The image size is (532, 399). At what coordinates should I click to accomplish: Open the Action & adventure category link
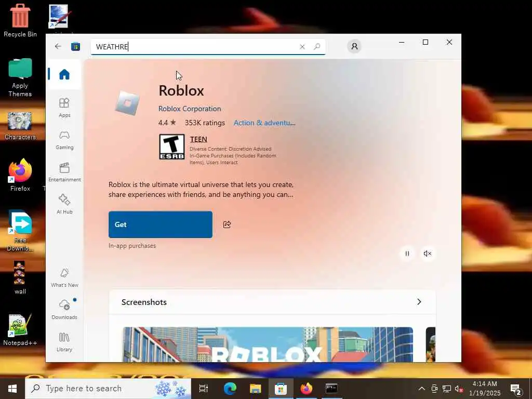264,123
